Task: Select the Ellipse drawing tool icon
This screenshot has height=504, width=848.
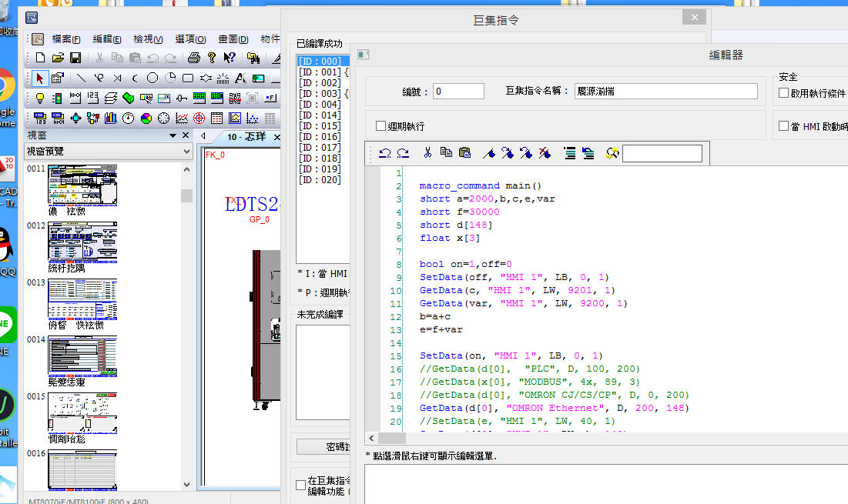Action: pyautogui.click(x=153, y=78)
